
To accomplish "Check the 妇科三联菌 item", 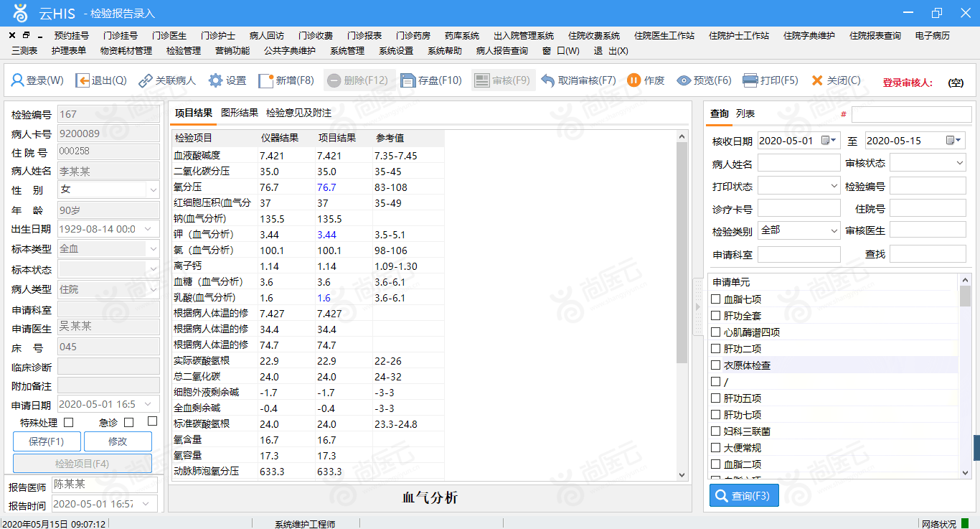I will pos(715,431).
